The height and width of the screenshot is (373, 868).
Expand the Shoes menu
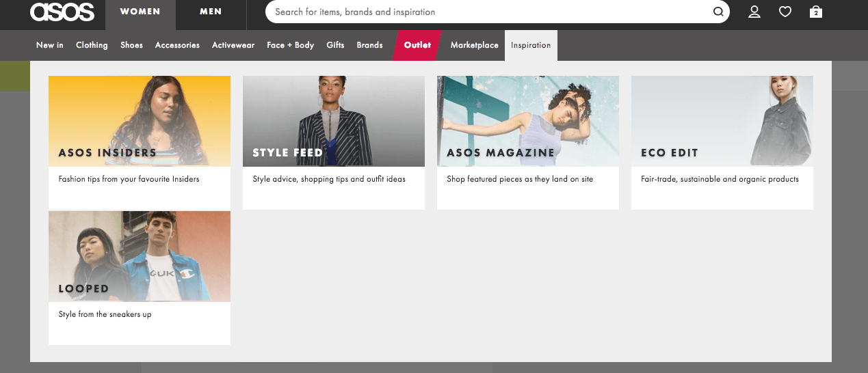[131, 45]
